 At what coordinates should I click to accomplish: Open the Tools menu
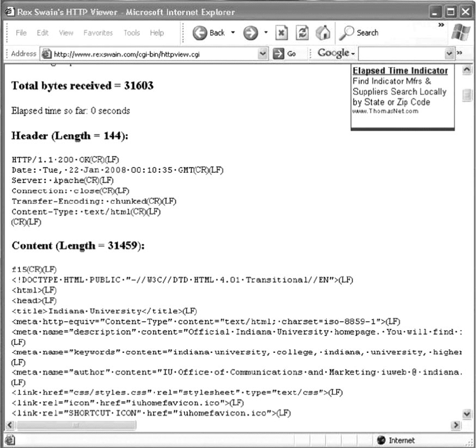point(132,33)
